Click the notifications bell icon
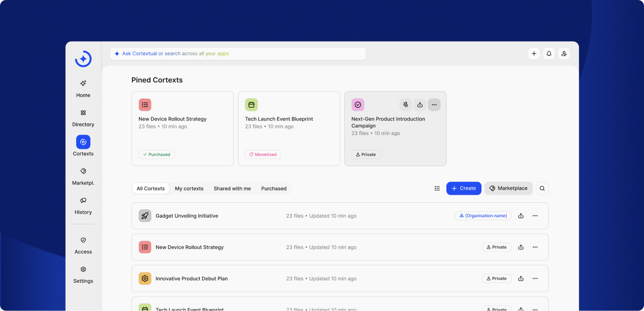Viewport: 644px width, 311px height. coord(549,54)
